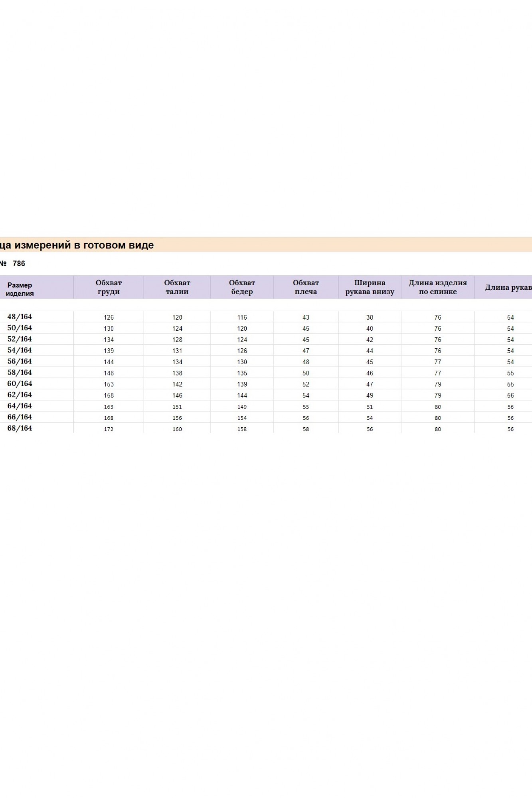Click the table title banner text

[x=77, y=245]
